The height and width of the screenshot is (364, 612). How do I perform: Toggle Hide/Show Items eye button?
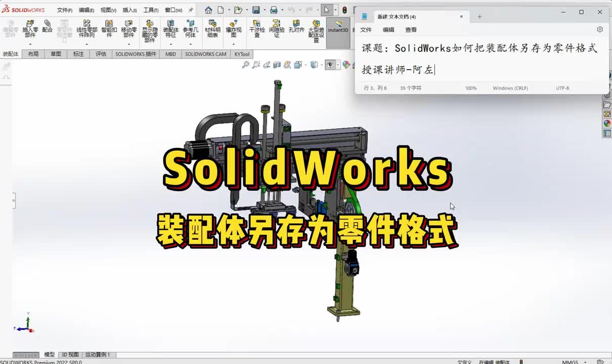pos(330,65)
